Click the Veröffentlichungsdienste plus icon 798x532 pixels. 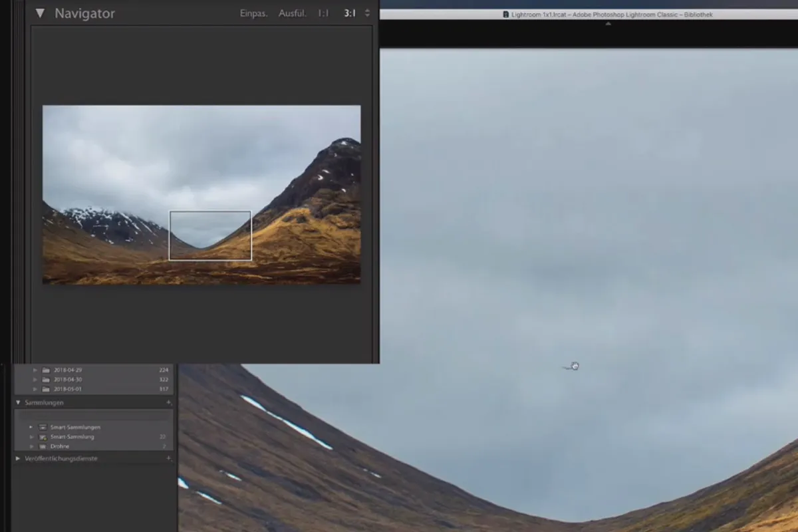coord(168,458)
